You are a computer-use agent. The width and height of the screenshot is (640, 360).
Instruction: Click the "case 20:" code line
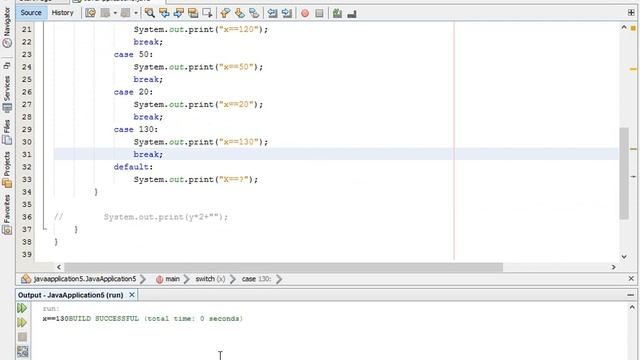pyautogui.click(x=133, y=92)
